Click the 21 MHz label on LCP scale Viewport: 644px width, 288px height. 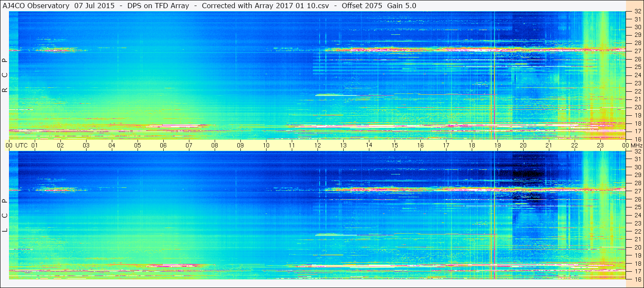tap(638, 239)
